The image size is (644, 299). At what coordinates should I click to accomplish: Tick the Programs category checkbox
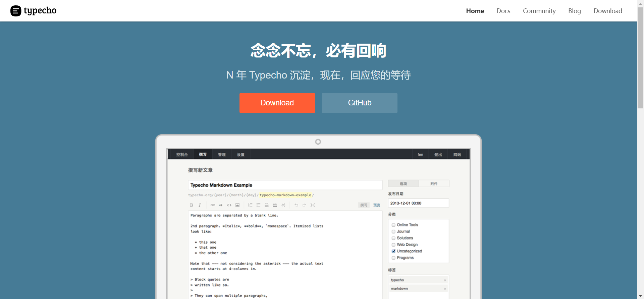click(393, 258)
